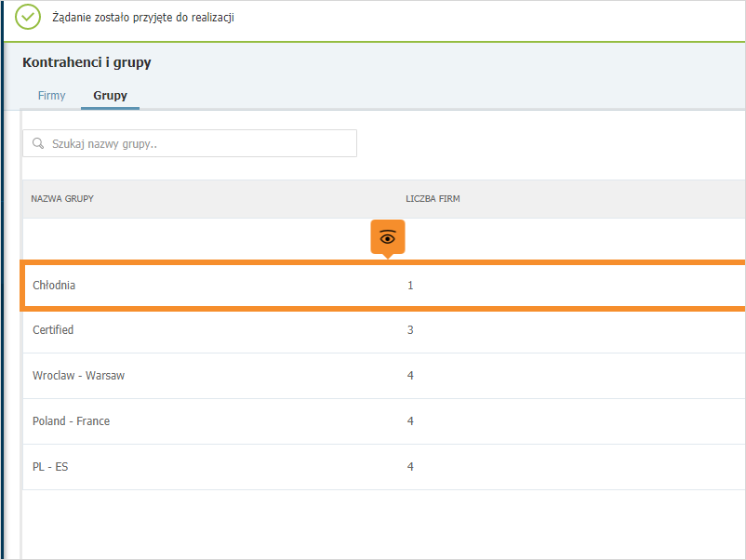The width and height of the screenshot is (746, 560).
Task: Click company count 1 for Chłodnia
Action: click(x=410, y=286)
